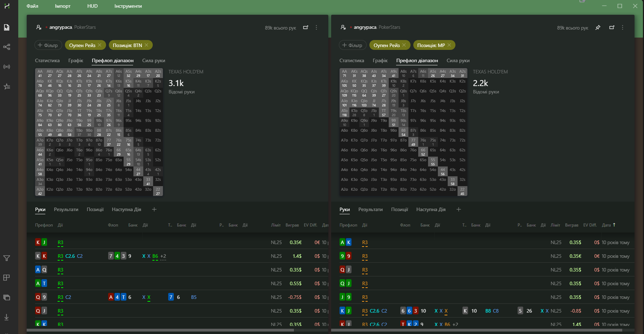644x334 pixels.
Task: Select the AA cell in left range grid
Action: coord(40,73)
